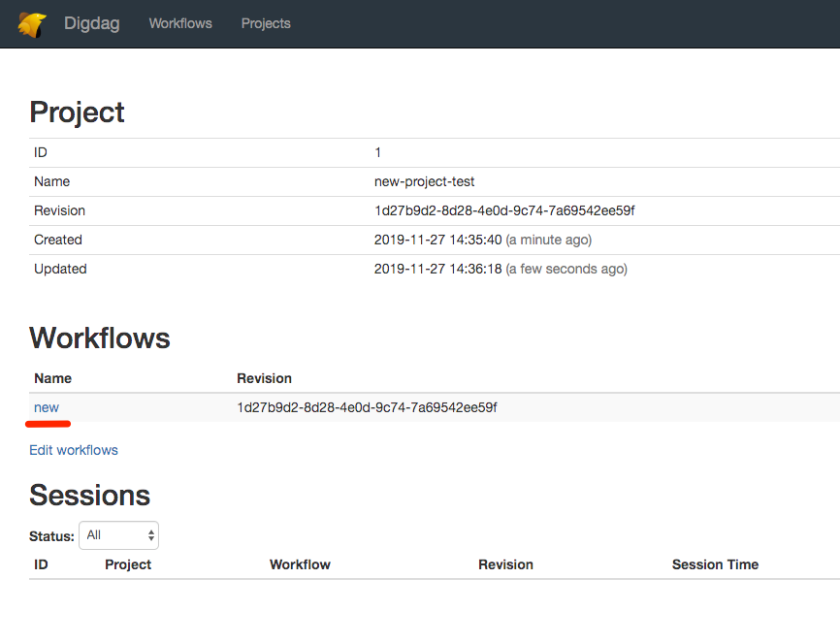This screenshot has width=840, height=643.
Task: Open the 'new' workflow link
Action: [47, 407]
